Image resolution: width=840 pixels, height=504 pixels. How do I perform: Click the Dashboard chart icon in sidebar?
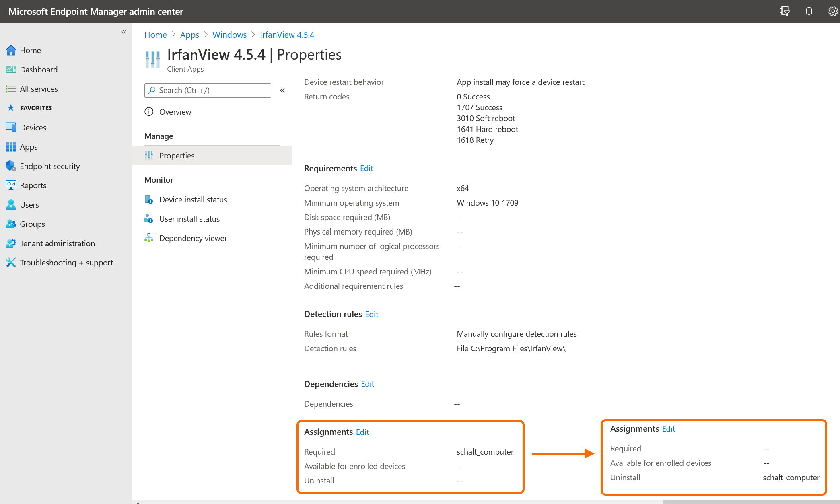click(x=11, y=70)
